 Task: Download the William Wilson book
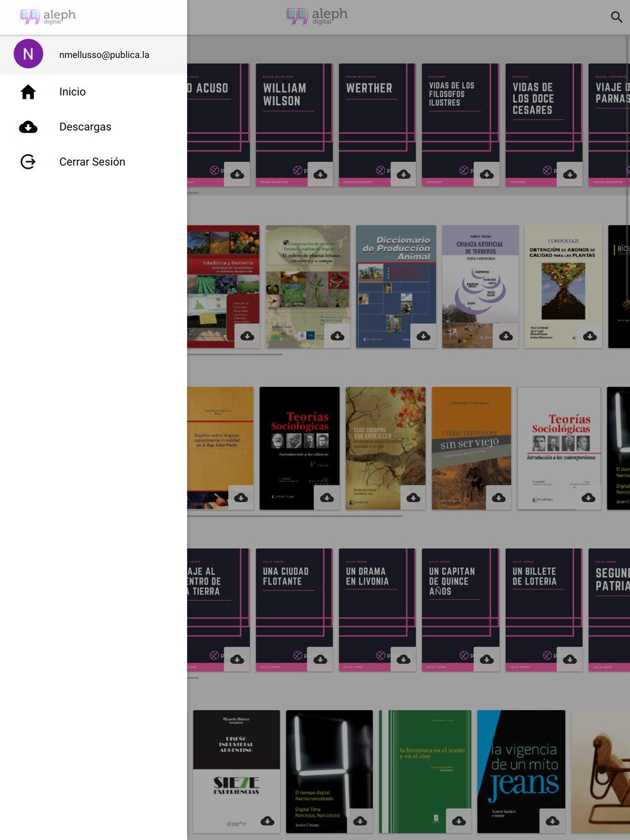click(320, 174)
